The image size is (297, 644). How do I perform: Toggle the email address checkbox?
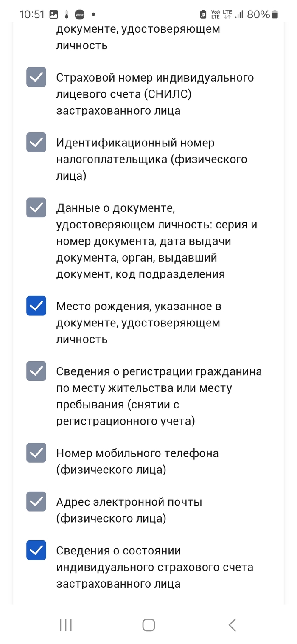36,501
